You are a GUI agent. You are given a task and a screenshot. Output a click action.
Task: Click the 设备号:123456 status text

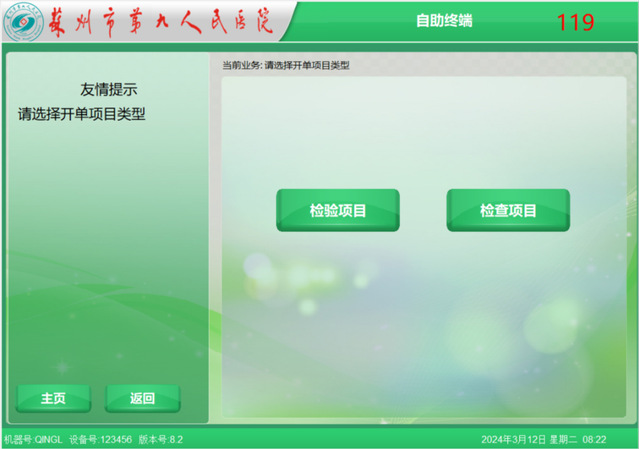(100, 439)
